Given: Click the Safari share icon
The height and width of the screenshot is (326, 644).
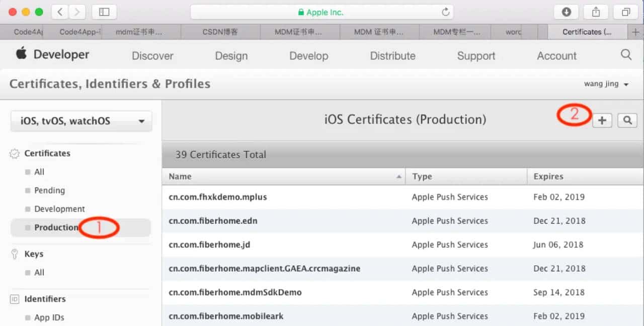Looking at the screenshot, I should coord(596,12).
